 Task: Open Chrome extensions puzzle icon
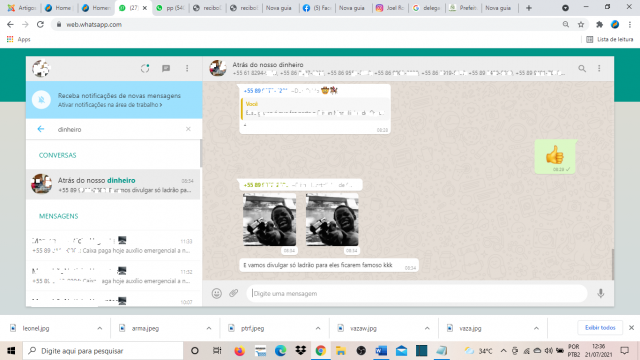click(x=599, y=24)
